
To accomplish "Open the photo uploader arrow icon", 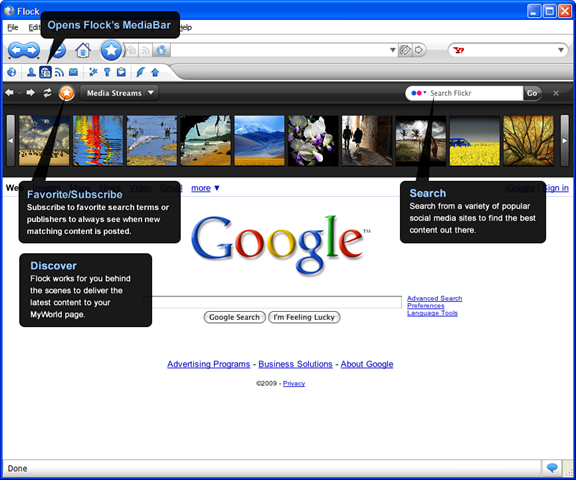I will [155, 72].
